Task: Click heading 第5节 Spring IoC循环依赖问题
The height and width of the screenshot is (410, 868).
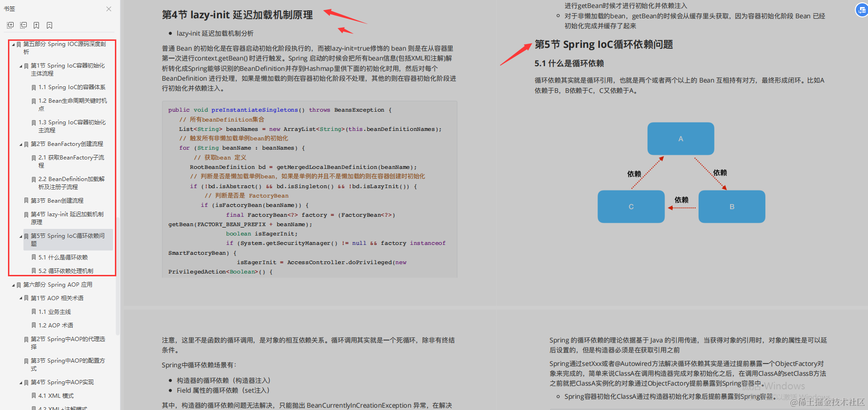Action: [x=604, y=45]
